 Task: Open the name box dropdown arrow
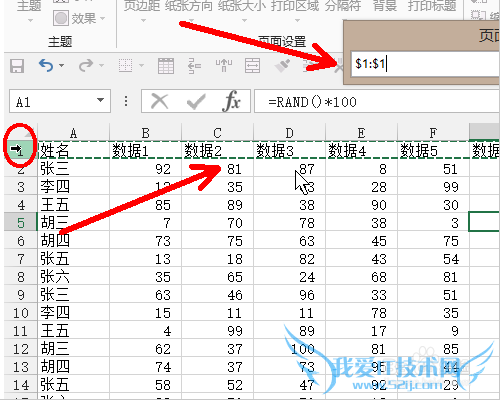click(100, 100)
